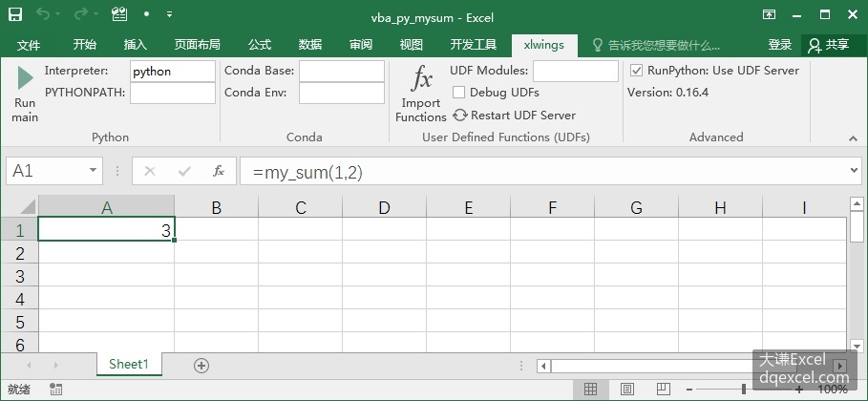
Task: Open the 文件 menu
Action: pyautogui.click(x=29, y=45)
